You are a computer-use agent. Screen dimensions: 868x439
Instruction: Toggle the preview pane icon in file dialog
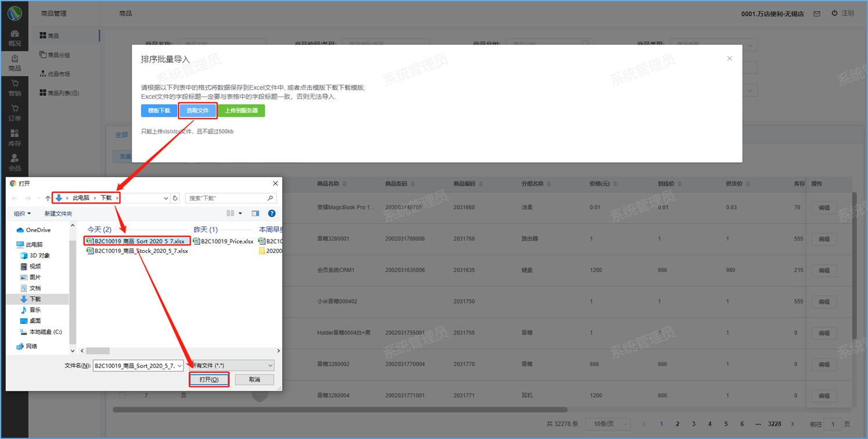255,213
